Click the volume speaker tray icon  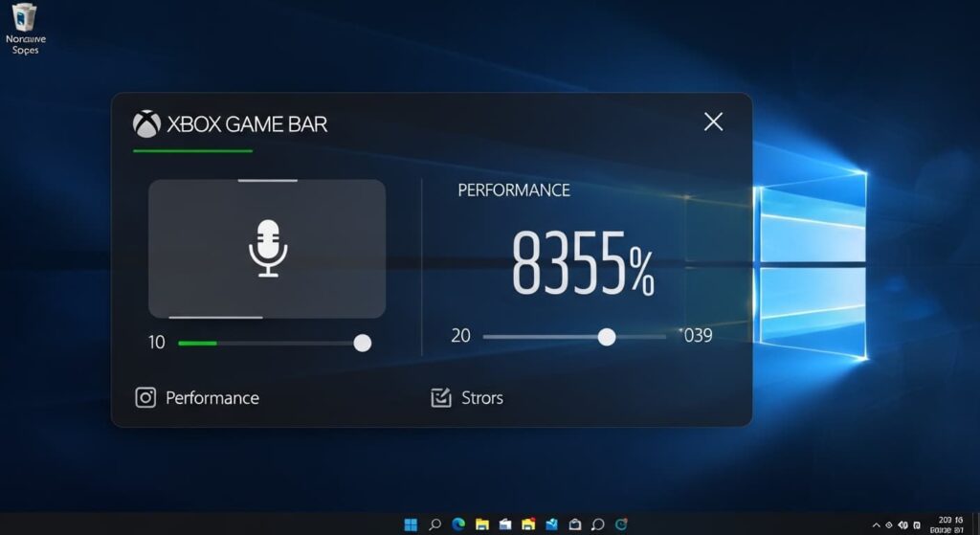[903, 525]
